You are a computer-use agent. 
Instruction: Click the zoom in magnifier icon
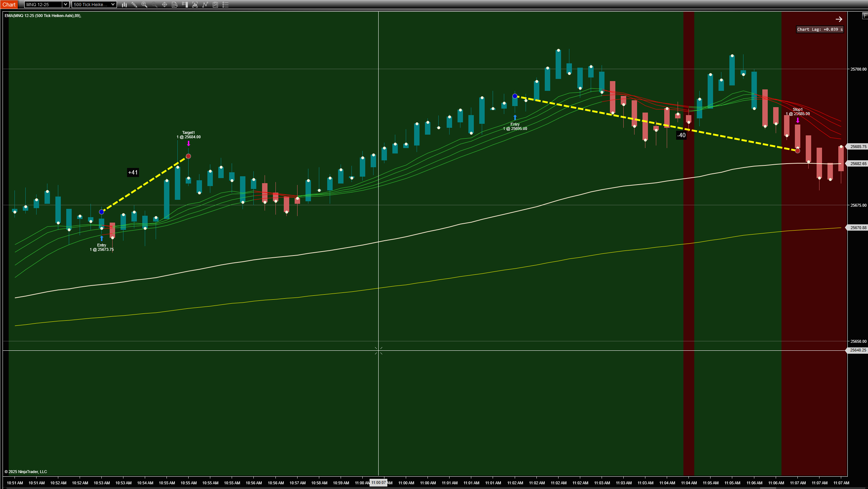click(x=144, y=5)
